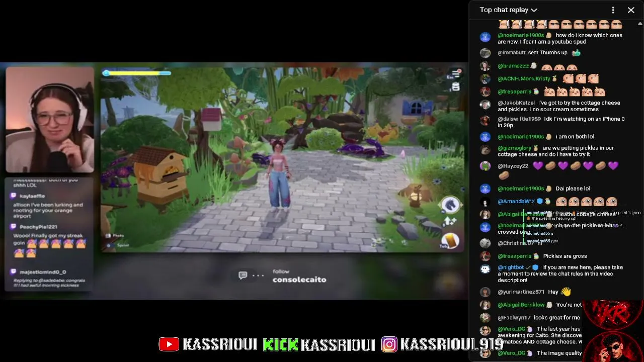Click the @Faelwyn17 username link
Image resolution: width=644 pixels, height=362 pixels.
pyautogui.click(x=514, y=318)
